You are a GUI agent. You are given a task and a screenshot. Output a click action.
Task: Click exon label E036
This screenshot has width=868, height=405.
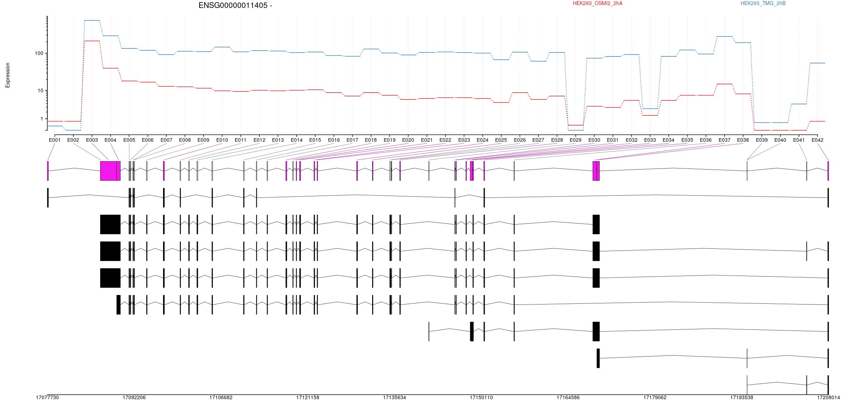point(706,140)
